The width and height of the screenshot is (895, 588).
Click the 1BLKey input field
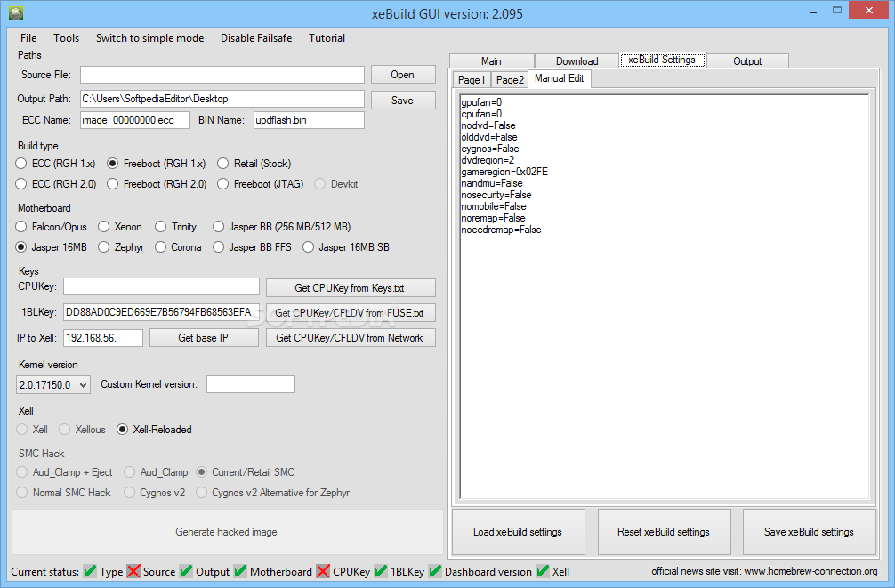[161, 312]
